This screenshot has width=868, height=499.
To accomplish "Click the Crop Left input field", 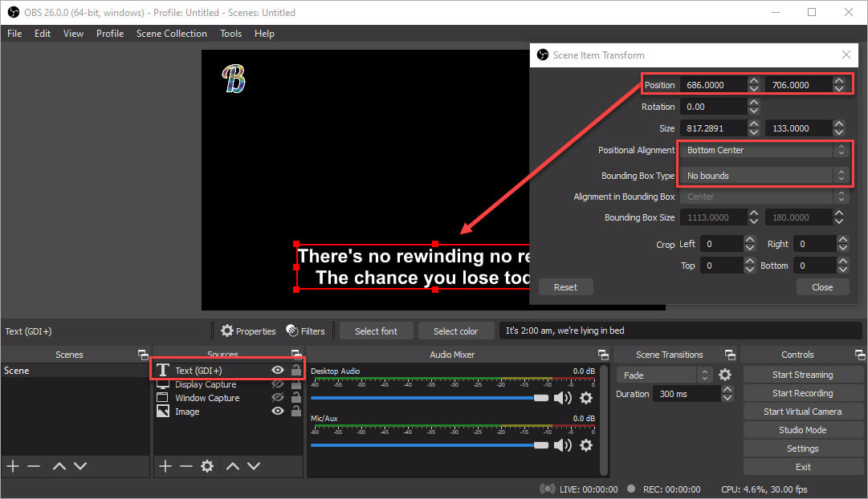I will point(722,244).
